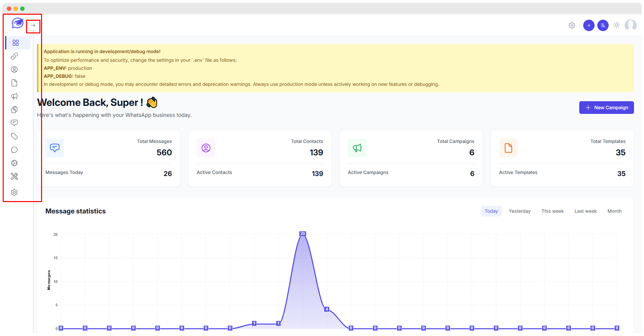
Task: Click the Total Templates label
Action: (608, 141)
